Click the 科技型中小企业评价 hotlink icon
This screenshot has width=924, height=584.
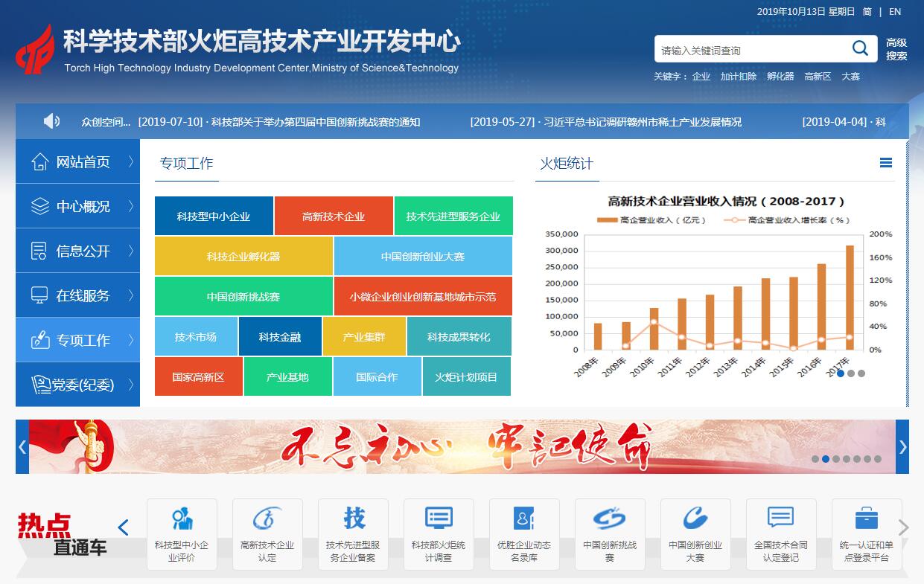(x=182, y=518)
